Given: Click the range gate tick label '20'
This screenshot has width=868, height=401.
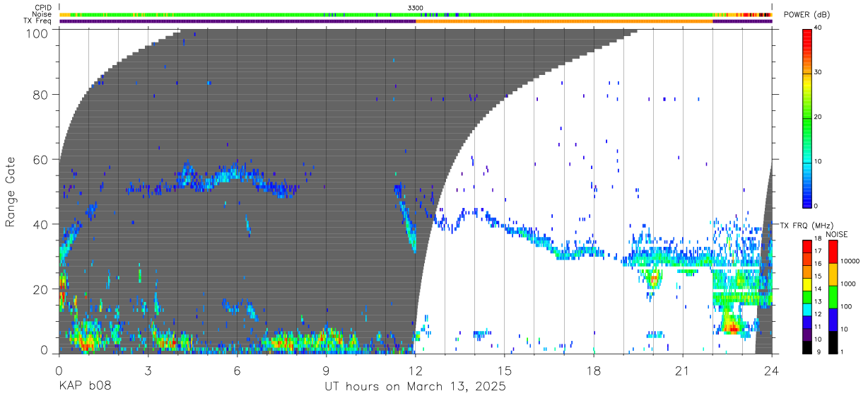Looking at the screenshot, I should (x=40, y=289).
